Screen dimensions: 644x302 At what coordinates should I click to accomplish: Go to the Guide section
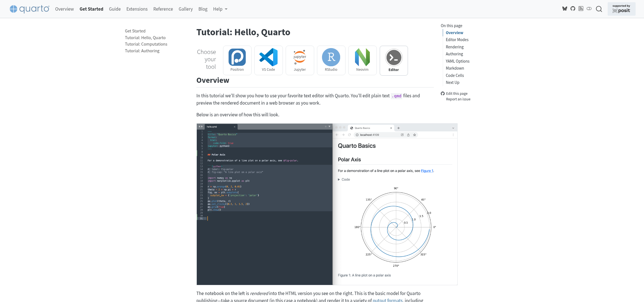pyautogui.click(x=115, y=9)
